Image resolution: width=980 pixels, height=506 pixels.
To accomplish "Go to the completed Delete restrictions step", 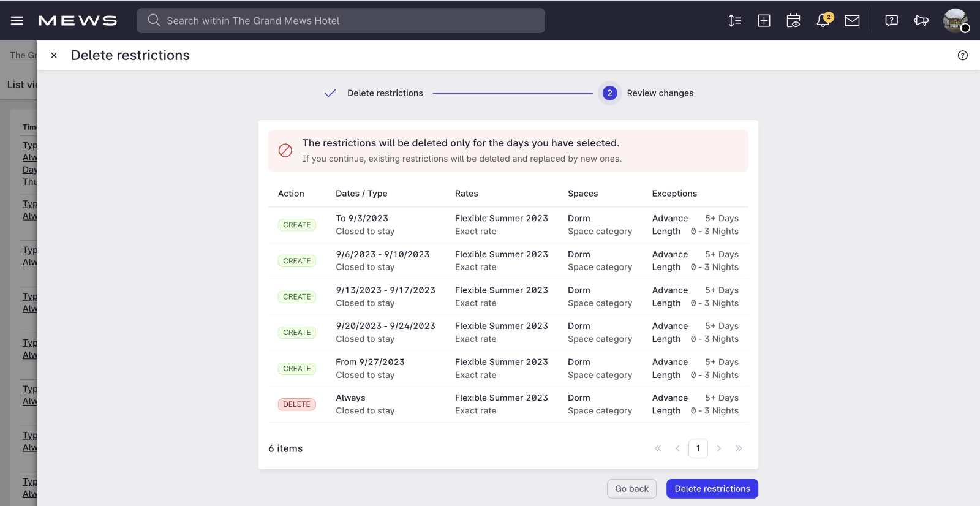I will click(373, 93).
